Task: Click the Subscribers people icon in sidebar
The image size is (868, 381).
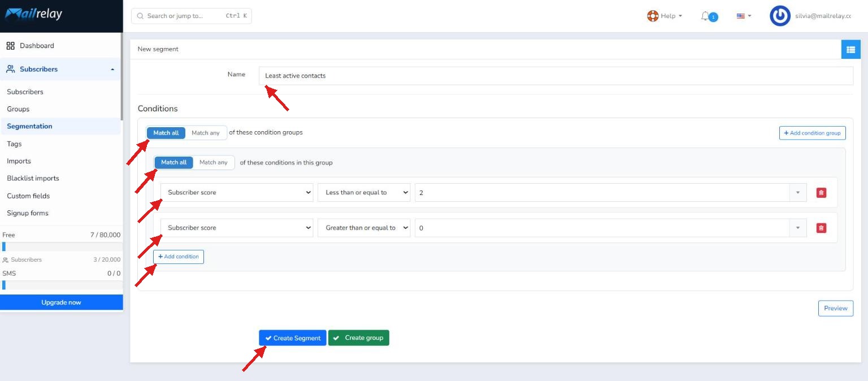Action: [x=10, y=69]
